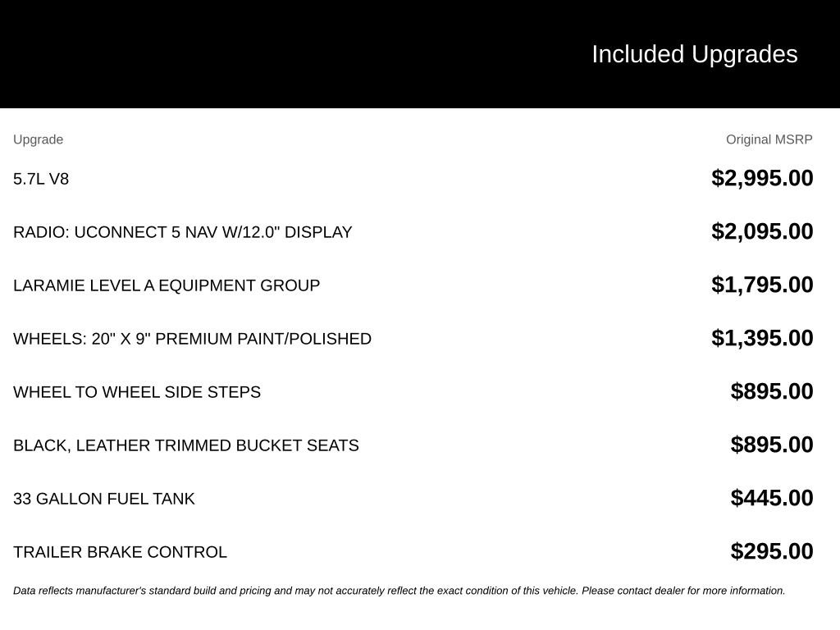The height and width of the screenshot is (630, 840).
Task: Click the $295.00 price
Action: point(771,551)
